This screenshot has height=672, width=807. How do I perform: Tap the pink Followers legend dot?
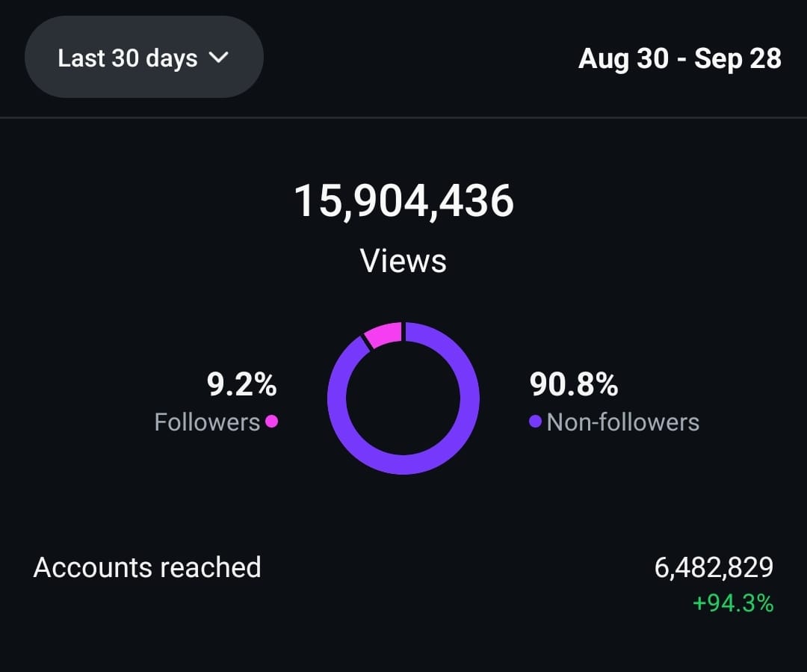(272, 422)
